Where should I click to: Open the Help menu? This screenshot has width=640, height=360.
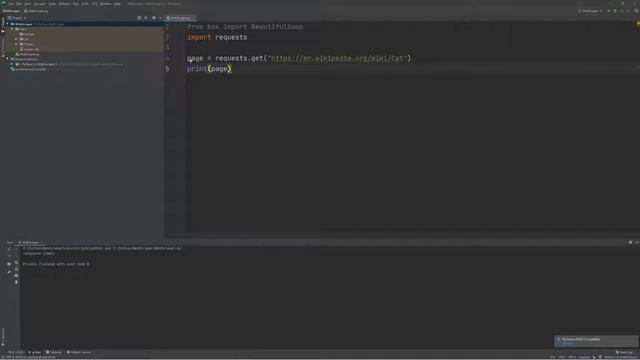pyautogui.click(x=117, y=4)
